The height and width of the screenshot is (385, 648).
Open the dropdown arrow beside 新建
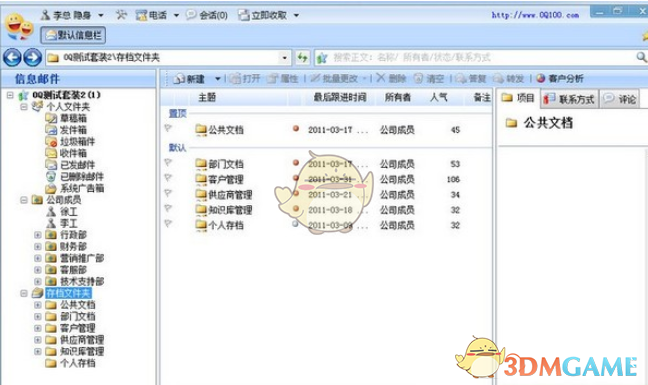click(217, 78)
